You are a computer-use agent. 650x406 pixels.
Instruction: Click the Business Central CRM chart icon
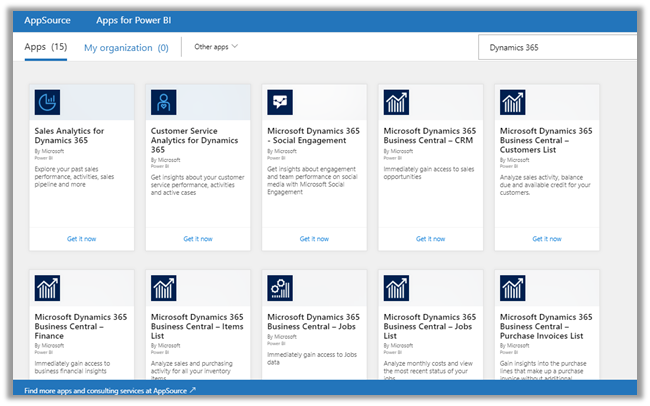pyautogui.click(x=397, y=103)
